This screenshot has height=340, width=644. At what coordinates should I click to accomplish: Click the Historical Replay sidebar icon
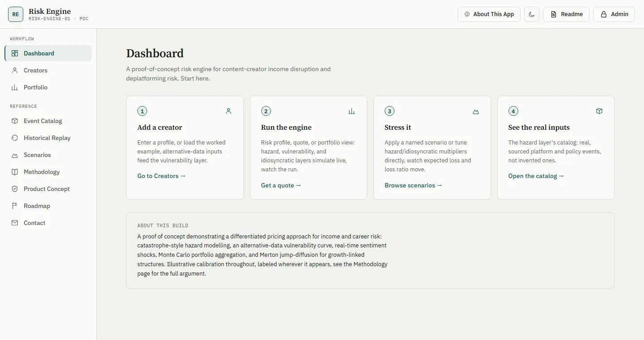[15, 138]
